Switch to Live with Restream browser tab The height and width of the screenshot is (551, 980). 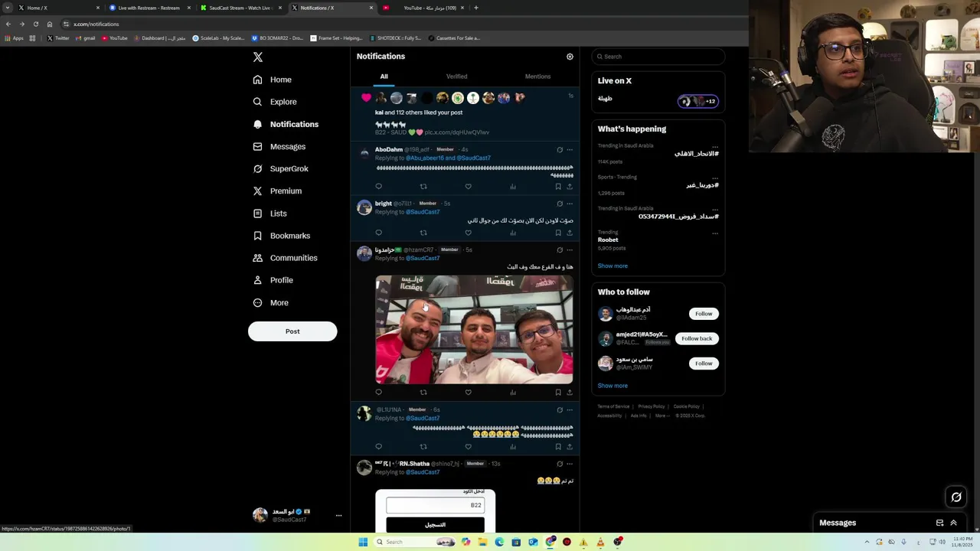pyautogui.click(x=149, y=8)
